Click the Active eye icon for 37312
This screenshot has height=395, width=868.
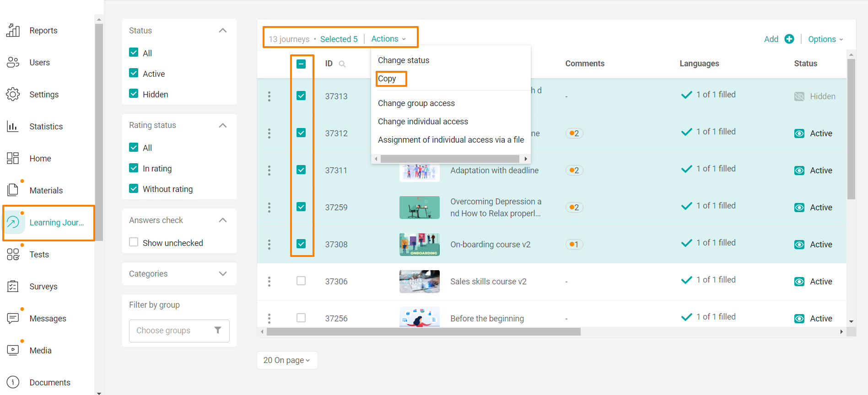click(x=799, y=133)
